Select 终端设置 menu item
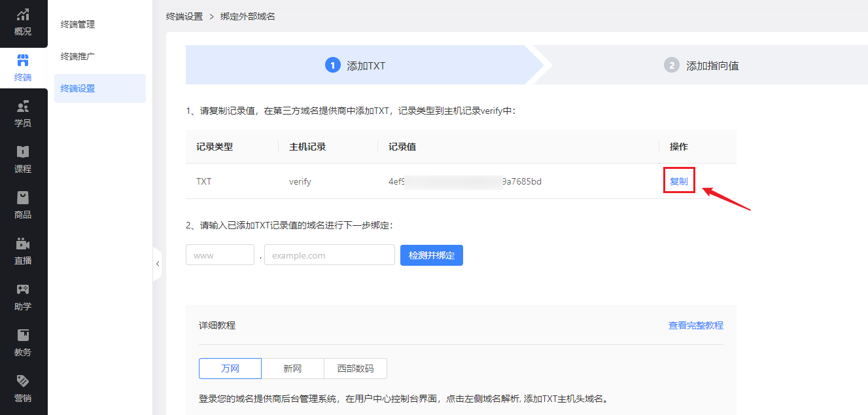 coord(100,88)
